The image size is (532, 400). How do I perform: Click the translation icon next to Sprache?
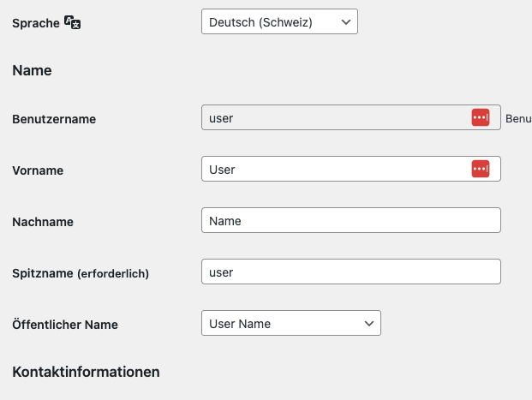[73, 23]
